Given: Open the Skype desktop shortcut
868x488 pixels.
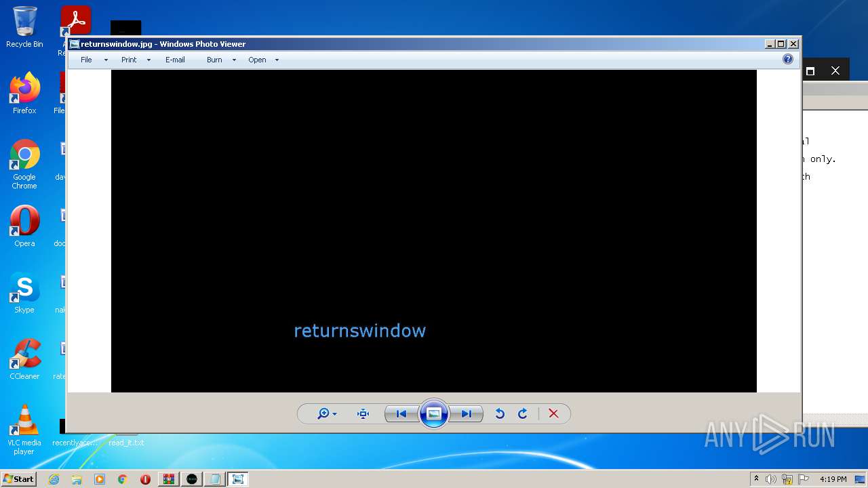Looking at the screenshot, I should [24, 293].
